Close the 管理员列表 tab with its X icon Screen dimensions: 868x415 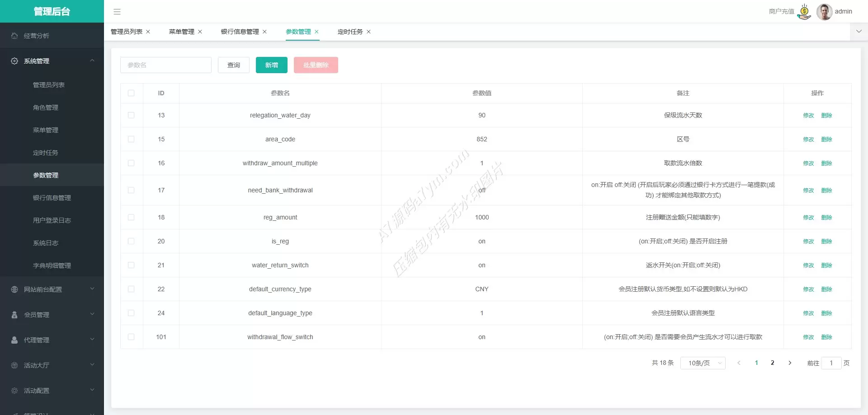click(x=148, y=32)
